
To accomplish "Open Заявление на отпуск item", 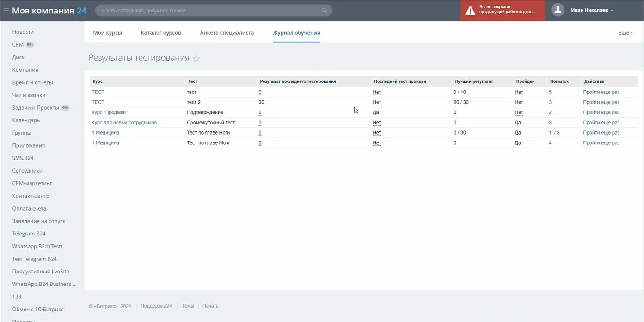I will tap(39, 221).
